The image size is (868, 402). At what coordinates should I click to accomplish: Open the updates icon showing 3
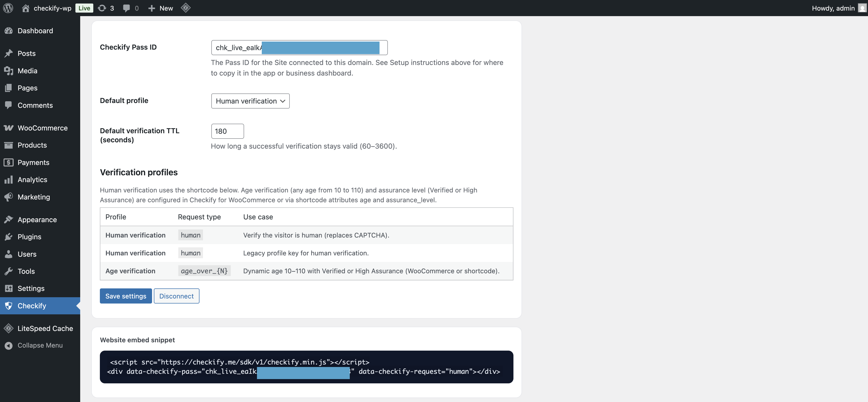click(x=102, y=8)
